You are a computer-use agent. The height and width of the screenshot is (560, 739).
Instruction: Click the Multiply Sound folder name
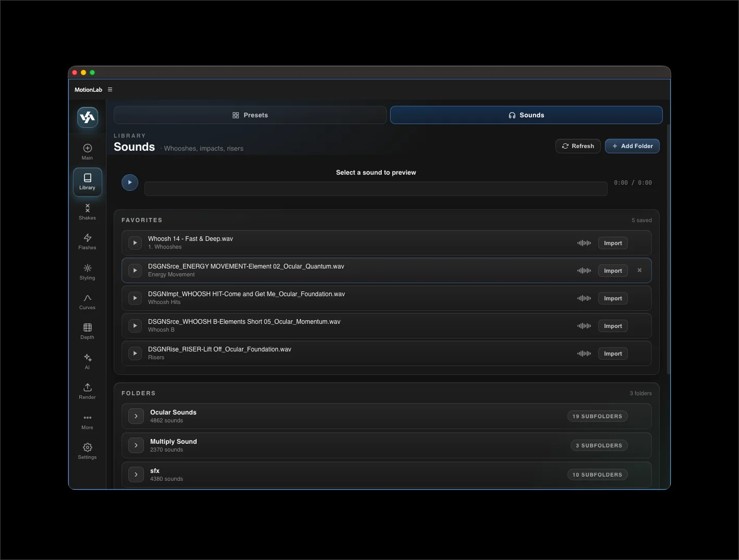click(174, 442)
